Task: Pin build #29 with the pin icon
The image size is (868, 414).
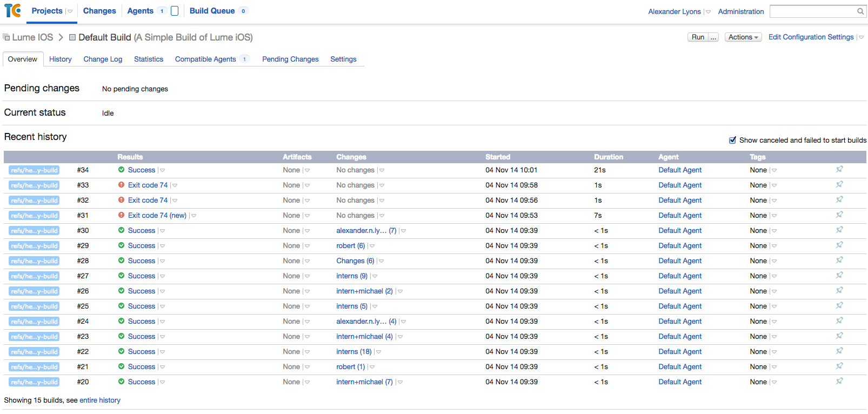Action: tap(839, 245)
